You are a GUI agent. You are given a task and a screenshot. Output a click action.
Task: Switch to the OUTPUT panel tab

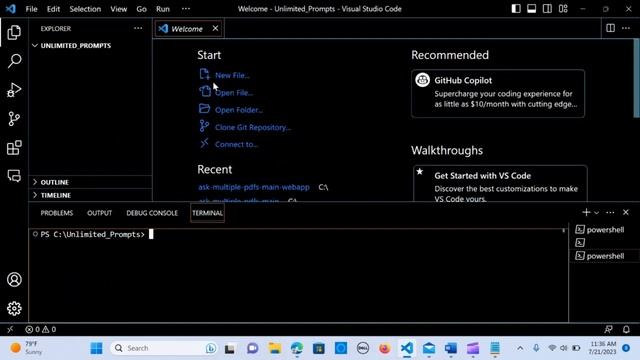[x=99, y=213]
